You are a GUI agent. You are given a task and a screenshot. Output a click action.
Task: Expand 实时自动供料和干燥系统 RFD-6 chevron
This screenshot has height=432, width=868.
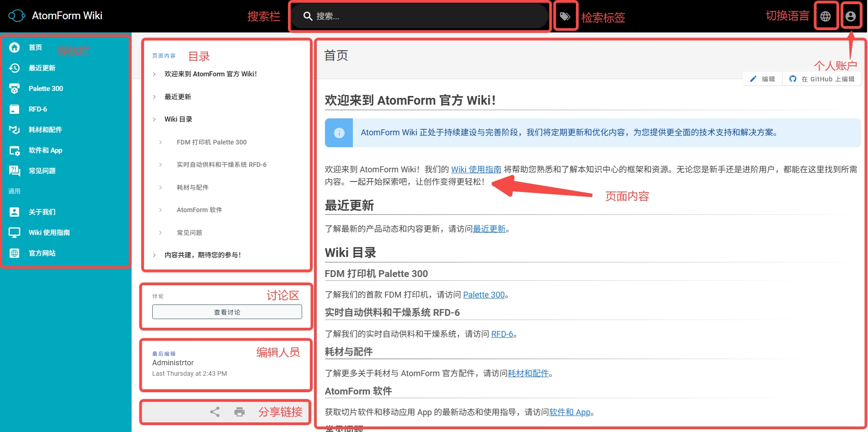pos(160,165)
